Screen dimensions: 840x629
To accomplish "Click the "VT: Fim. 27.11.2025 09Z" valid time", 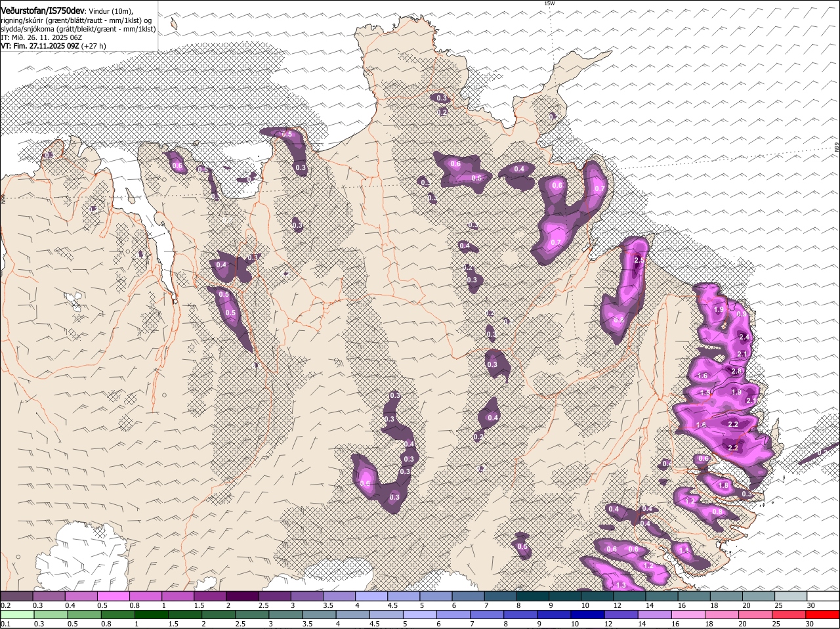I will 40,46.
